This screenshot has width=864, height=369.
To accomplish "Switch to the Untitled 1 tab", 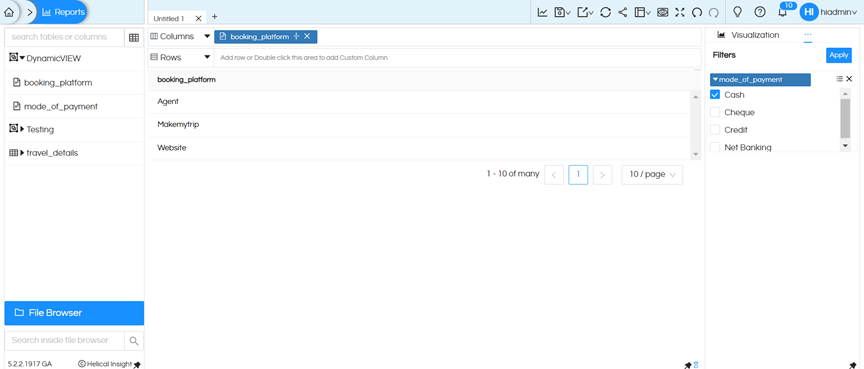I will 169,18.
